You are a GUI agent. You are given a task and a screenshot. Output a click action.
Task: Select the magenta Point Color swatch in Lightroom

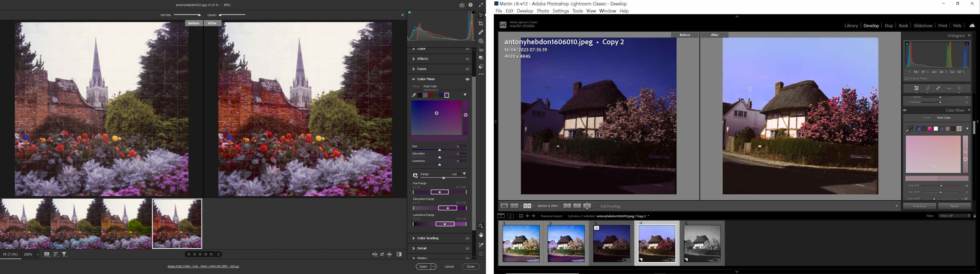[930, 129]
